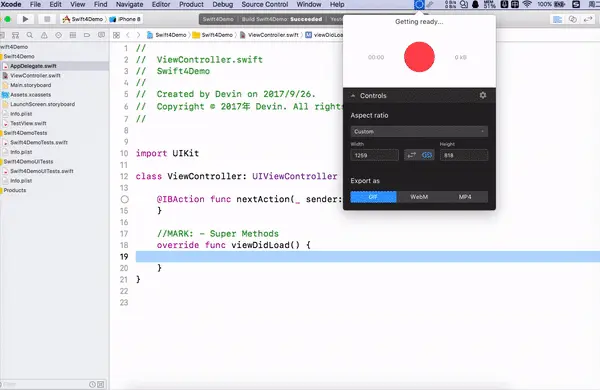Show the issue navigator warning icon
The height and width of the screenshot is (390, 600).
click(x=44, y=35)
